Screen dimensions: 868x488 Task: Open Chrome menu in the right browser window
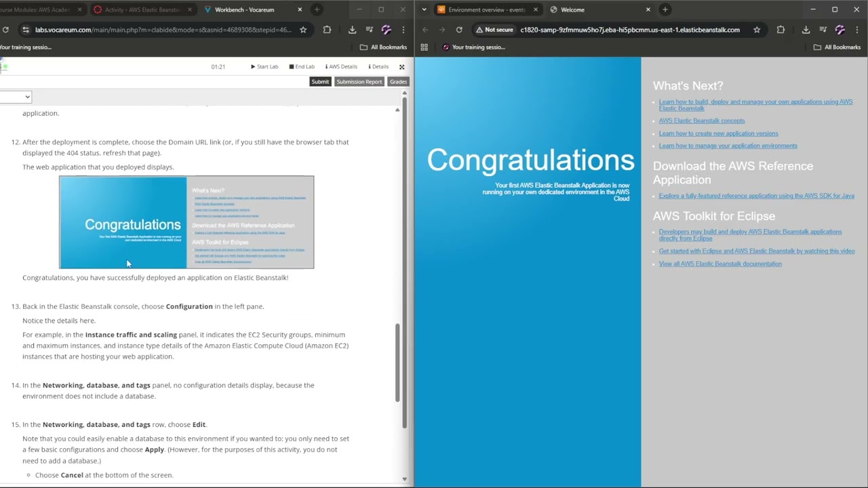coord(857,30)
